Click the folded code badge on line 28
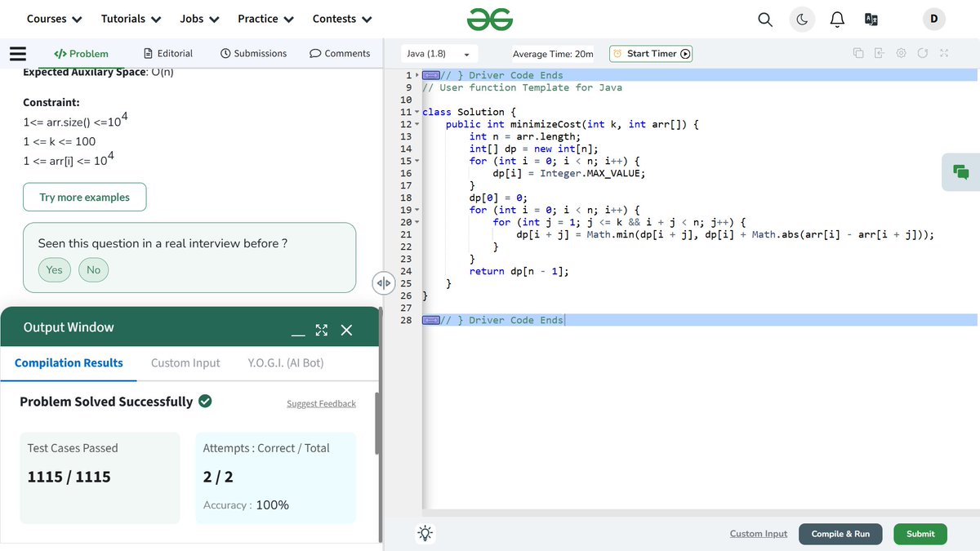 click(x=431, y=321)
